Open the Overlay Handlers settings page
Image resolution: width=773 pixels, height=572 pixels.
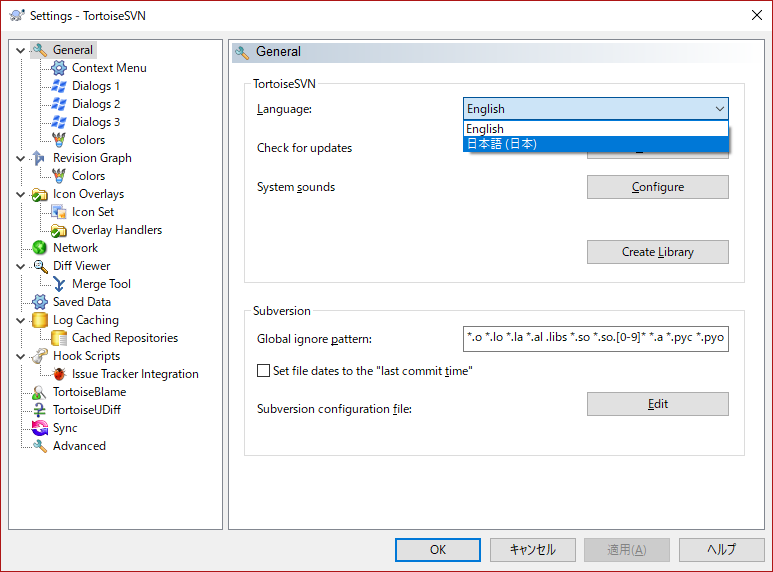click(117, 230)
